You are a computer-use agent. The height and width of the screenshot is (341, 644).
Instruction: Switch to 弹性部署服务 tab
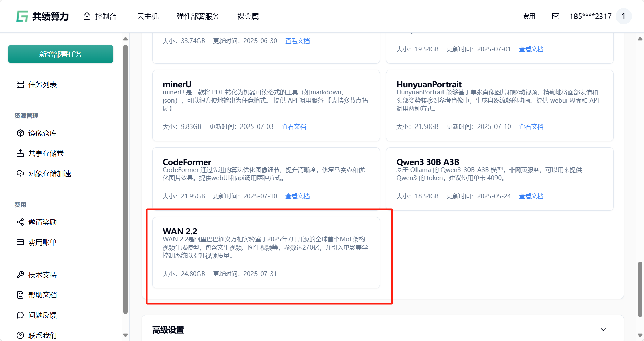pyautogui.click(x=197, y=16)
